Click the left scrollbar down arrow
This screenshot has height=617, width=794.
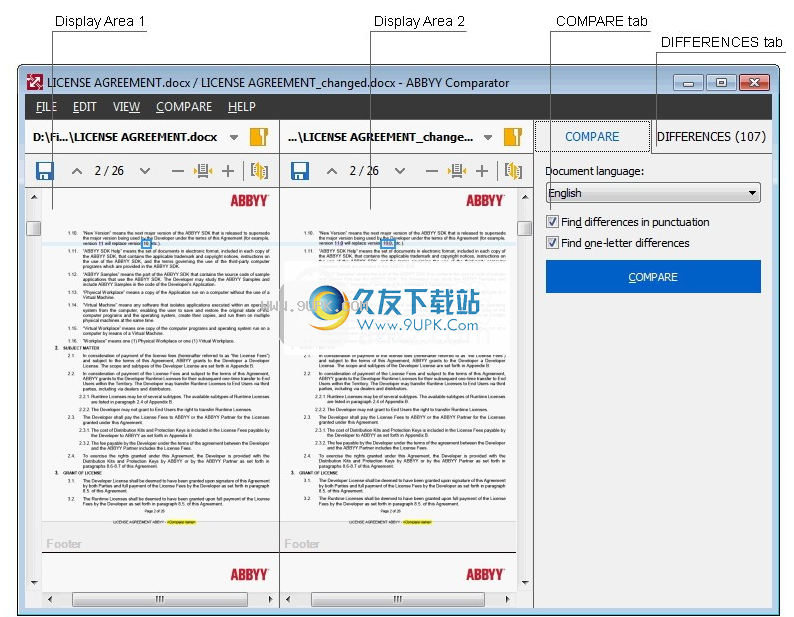(34, 583)
